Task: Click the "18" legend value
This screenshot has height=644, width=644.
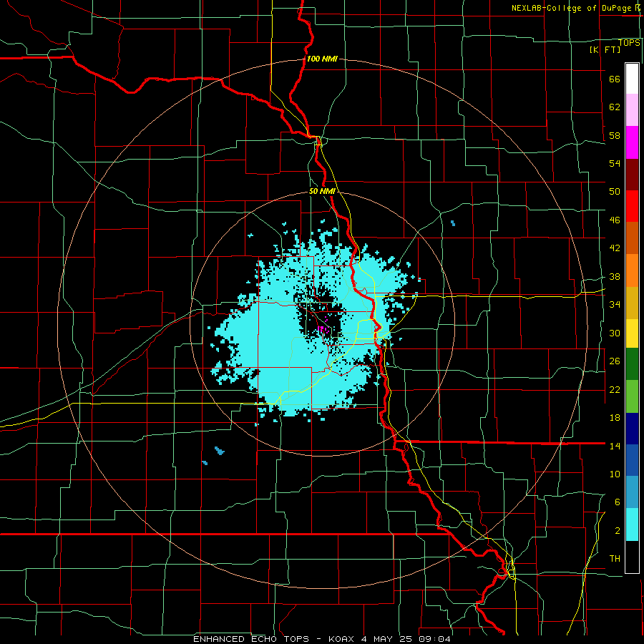Action: point(615,418)
